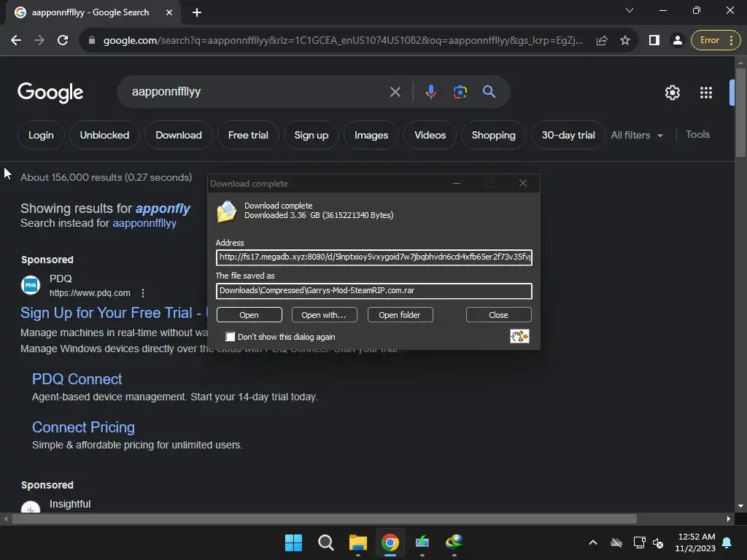Reload the Google search page

pyautogui.click(x=63, y=41)
